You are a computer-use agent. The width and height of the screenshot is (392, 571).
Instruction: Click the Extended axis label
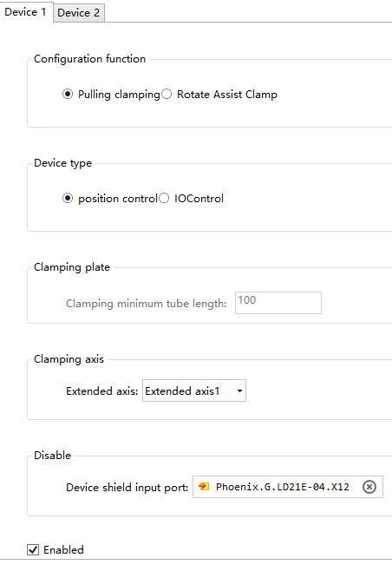coord(102,391)
